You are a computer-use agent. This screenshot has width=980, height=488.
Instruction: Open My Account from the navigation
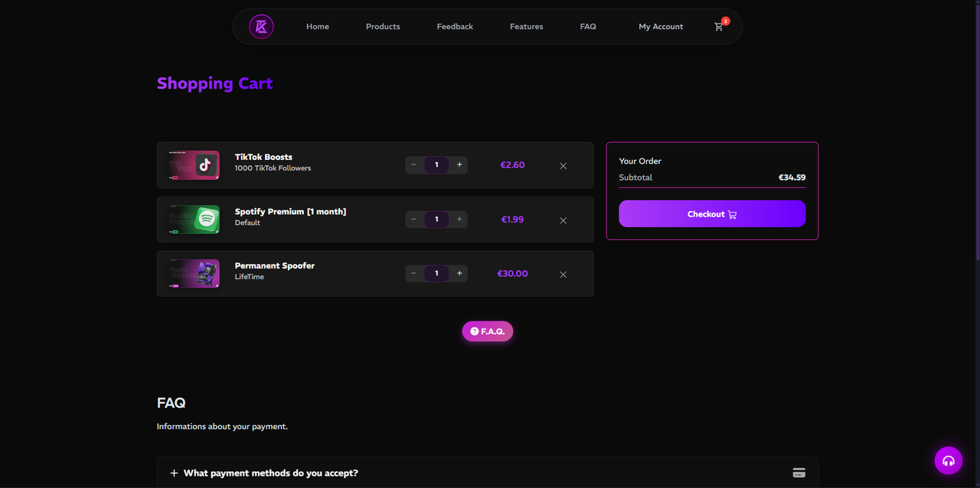pyautogui.click(x=661, y=27)
